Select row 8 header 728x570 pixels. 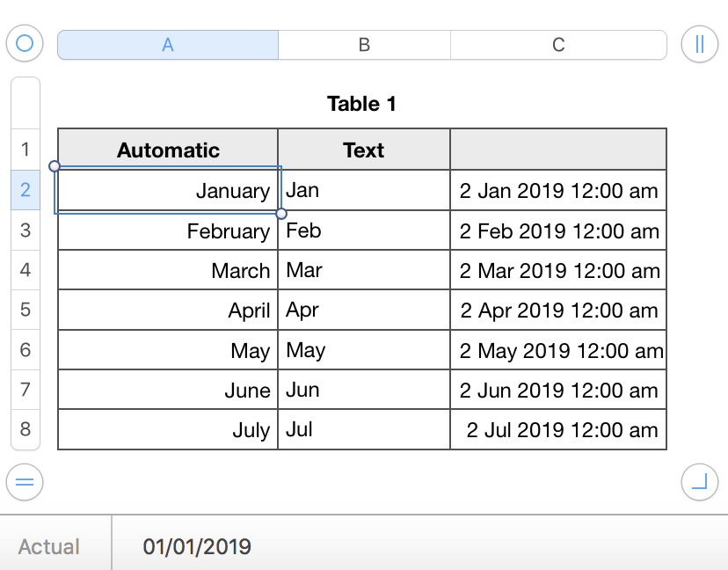pyautogui.click(x=25, y=429)
